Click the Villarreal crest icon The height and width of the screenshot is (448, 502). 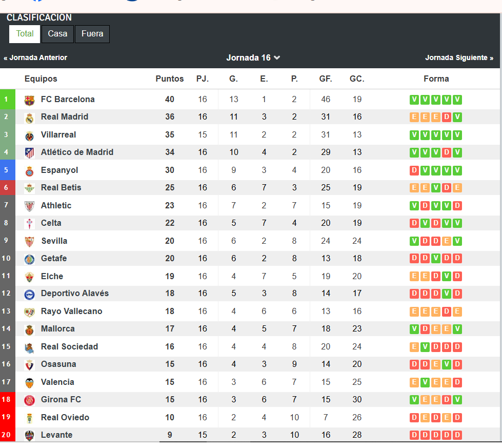[x=29, y=136]
